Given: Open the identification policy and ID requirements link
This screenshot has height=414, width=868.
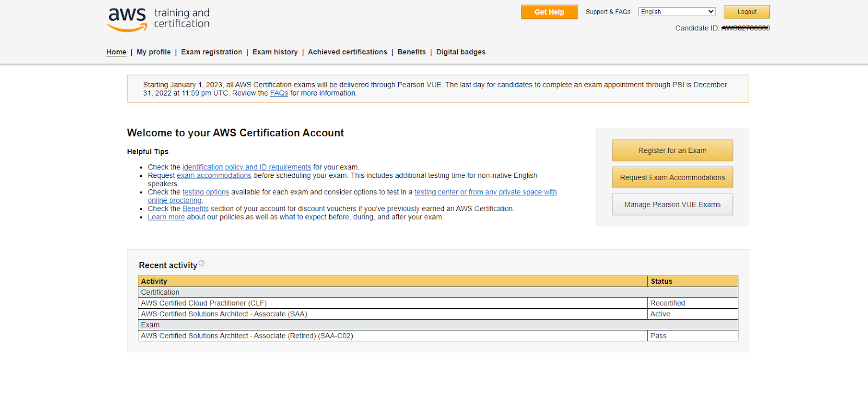Looking at the screenshot, I should point(247,167).
